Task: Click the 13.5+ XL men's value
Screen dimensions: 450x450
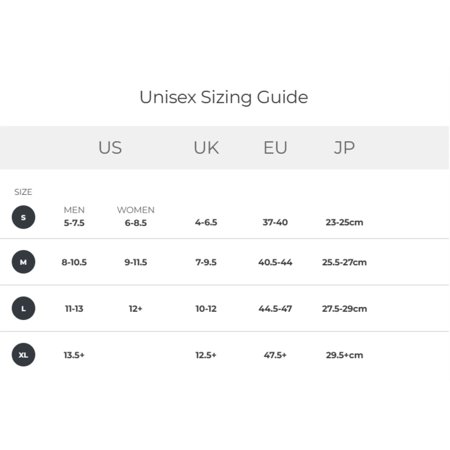Action: pyautogui.click(x=74, y=355)
